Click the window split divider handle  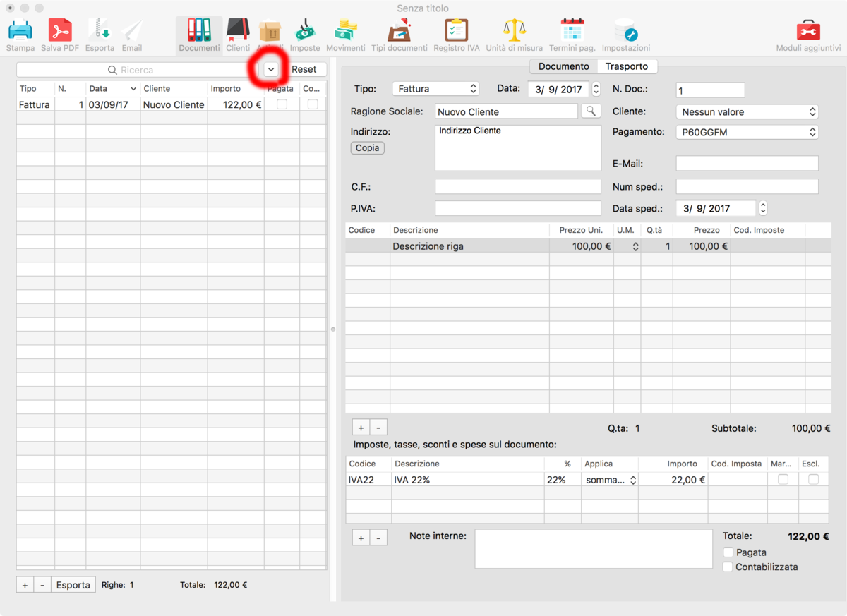point(333,329)
